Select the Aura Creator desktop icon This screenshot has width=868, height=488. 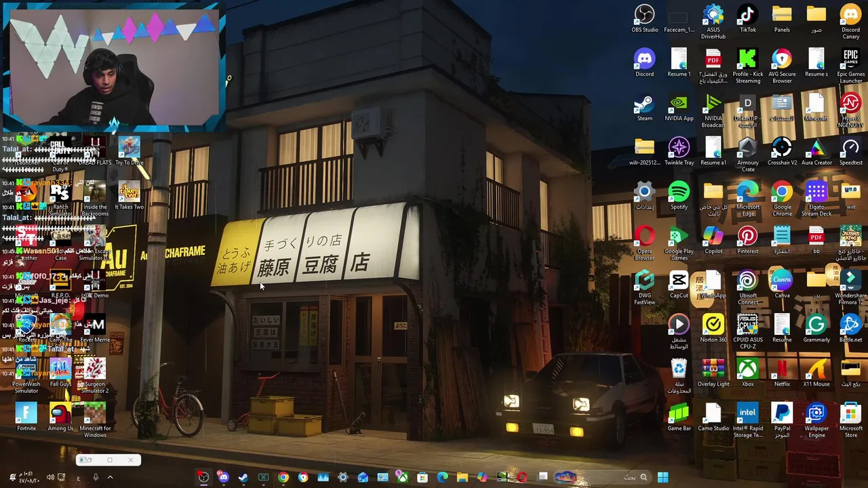point(816,152)
